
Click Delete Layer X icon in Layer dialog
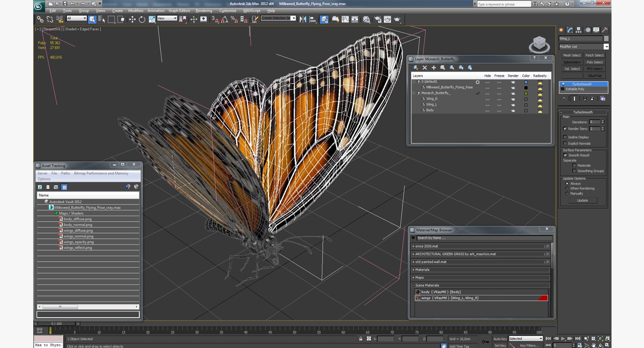pos(425,68)
